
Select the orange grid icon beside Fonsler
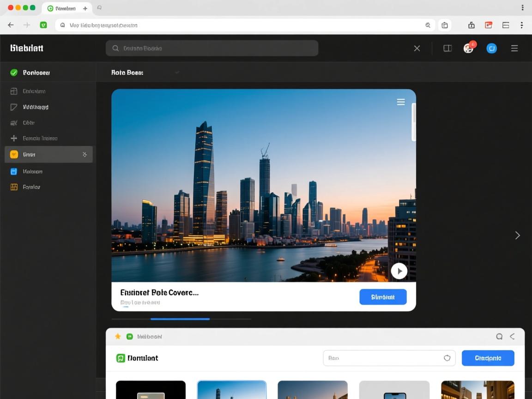(14, 187)
